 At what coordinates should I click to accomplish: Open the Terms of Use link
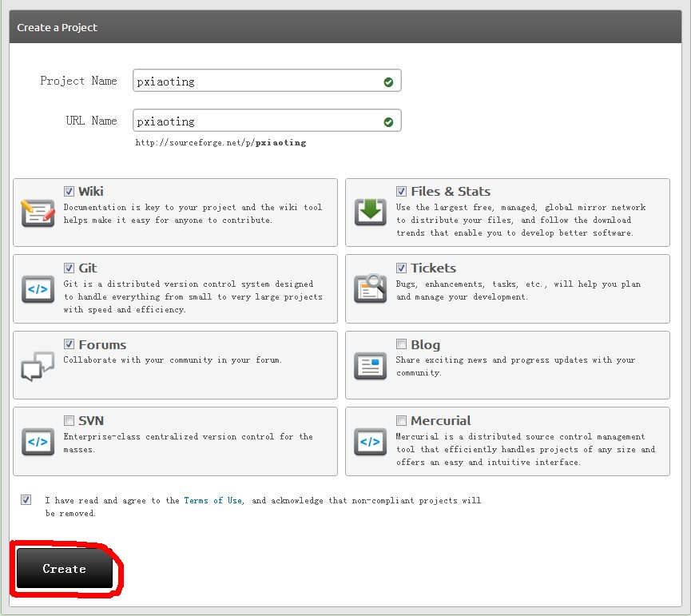(212, 501)
